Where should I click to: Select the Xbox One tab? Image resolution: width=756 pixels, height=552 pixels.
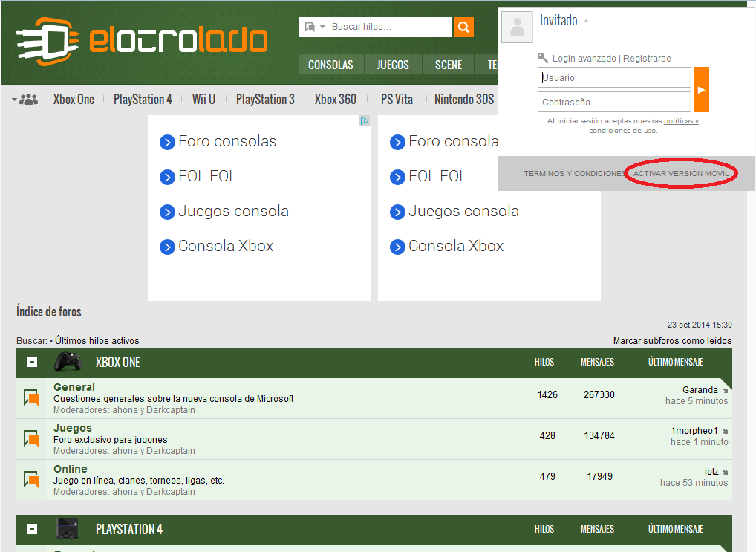pos(74,100)
